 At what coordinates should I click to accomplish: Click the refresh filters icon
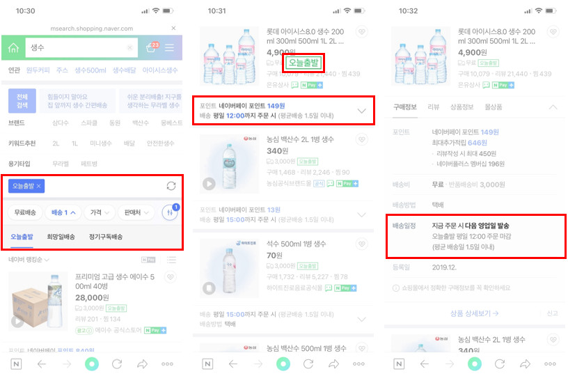coord(171,186)
